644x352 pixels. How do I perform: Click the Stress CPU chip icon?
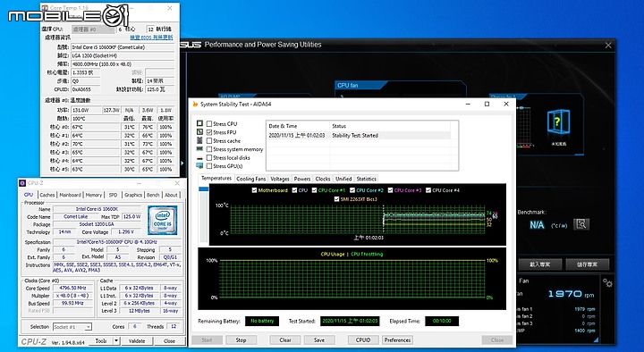pos(199,123)
